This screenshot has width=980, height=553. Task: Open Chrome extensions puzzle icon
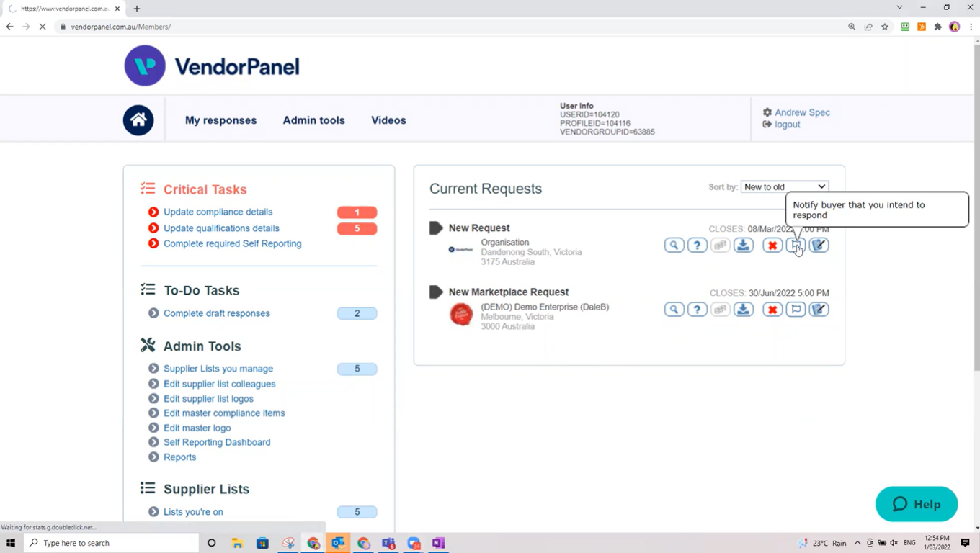click(938, 27)
